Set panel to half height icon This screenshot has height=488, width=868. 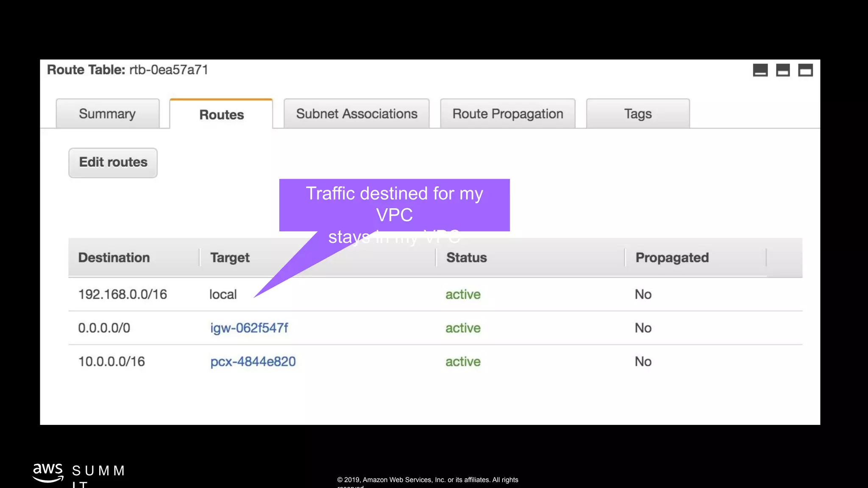click(783, 70)
